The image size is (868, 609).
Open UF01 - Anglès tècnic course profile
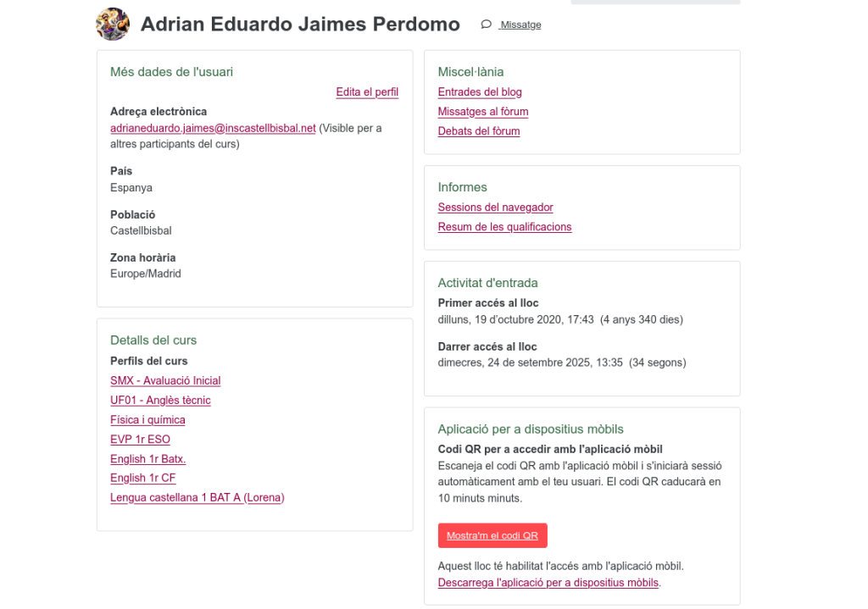(160, 401)
